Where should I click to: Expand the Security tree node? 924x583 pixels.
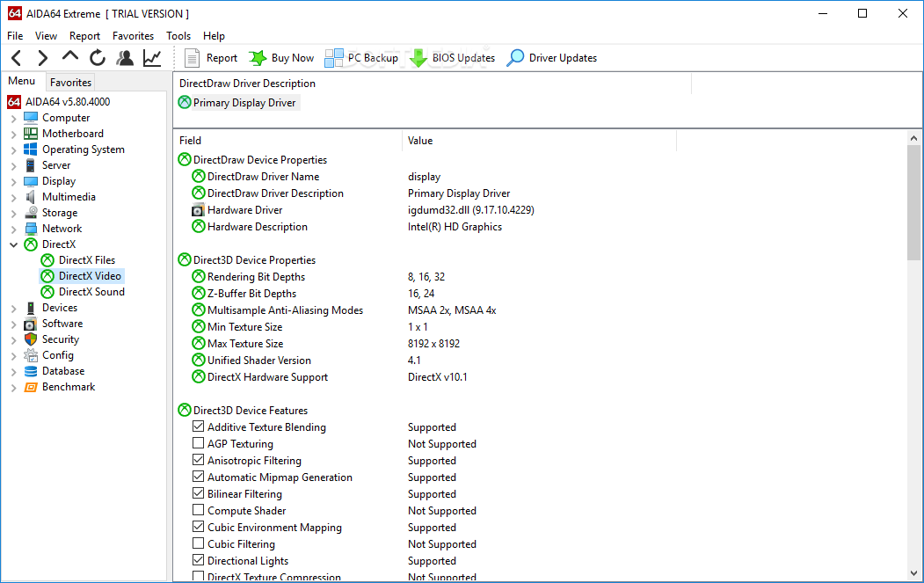(x=13, y=340)
